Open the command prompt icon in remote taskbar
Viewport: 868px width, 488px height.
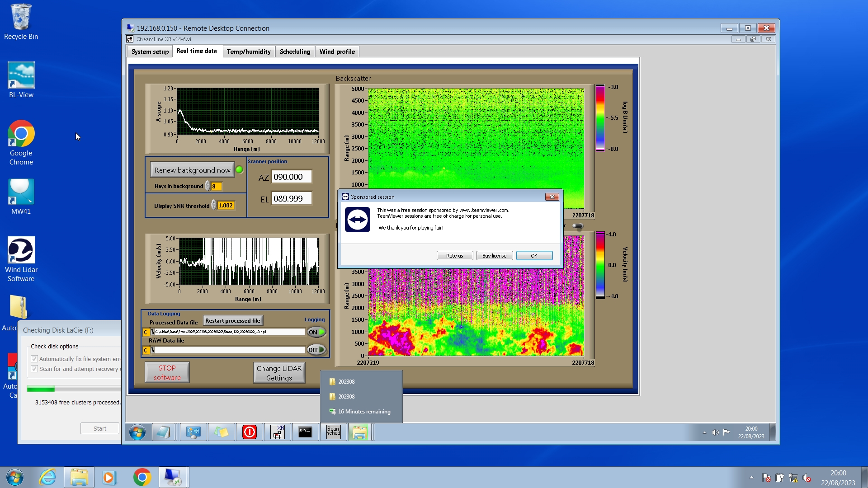pyautogui.click(x=305, y=432)
